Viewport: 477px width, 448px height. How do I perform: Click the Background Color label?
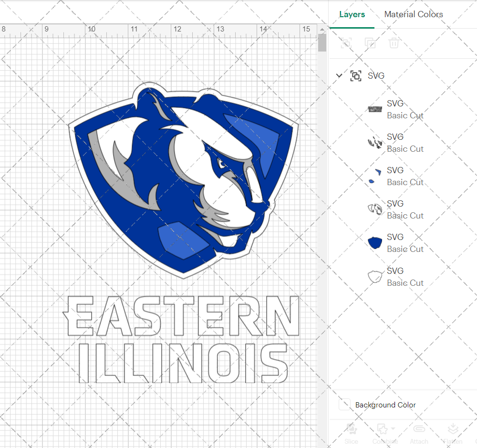[x=385, y=405]
